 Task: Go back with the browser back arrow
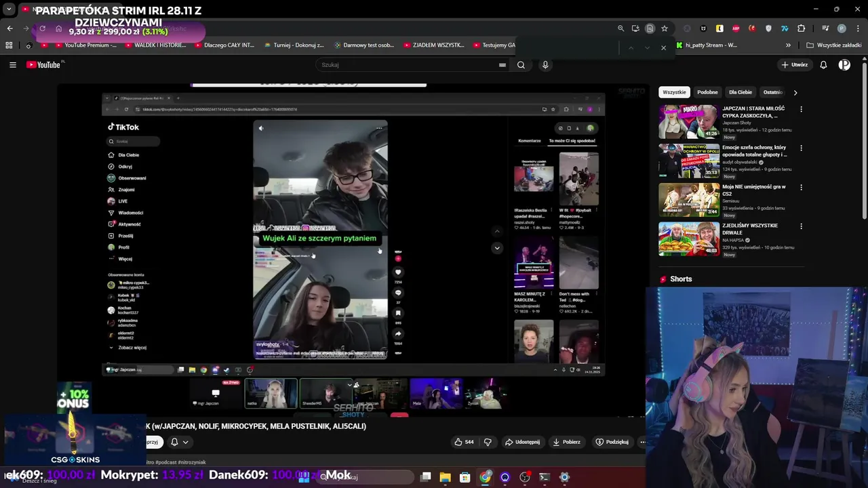point(9,28)
